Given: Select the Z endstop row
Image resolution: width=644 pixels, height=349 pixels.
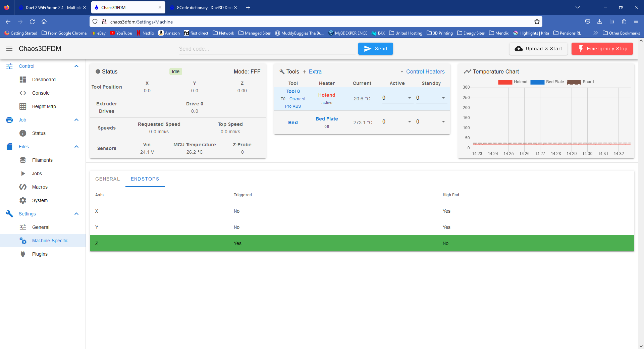Looking at the screenshot, I should [362, 243].
